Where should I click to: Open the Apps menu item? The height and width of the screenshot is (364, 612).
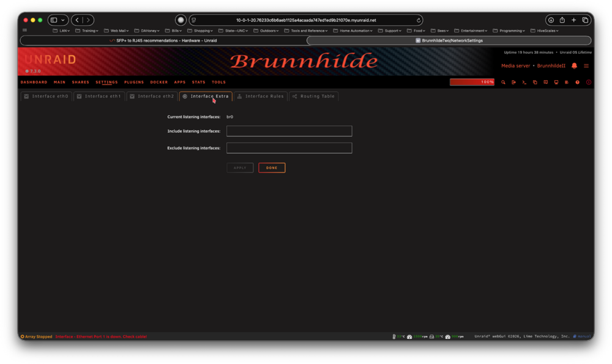click(x=180, y=83)
